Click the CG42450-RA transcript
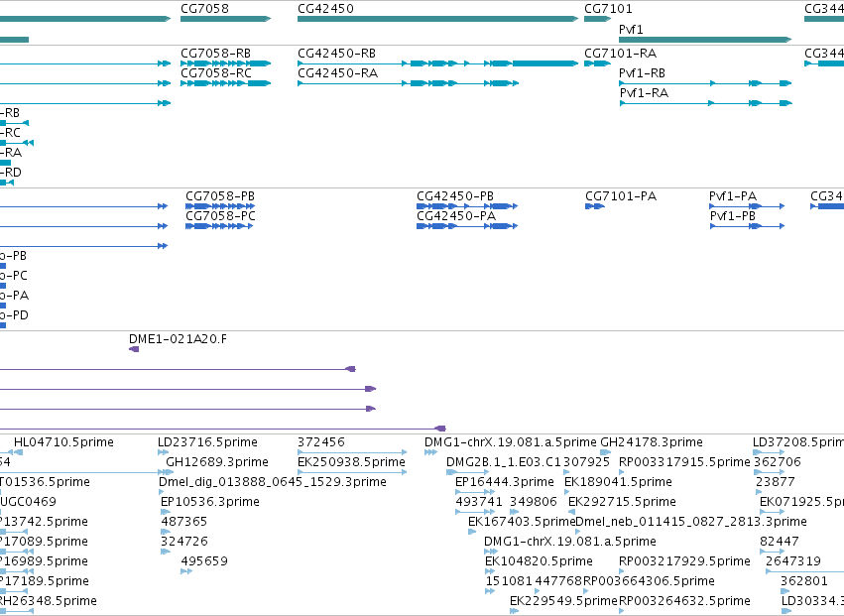Image resolution: width=844 pixels, height=616 pixels. pyautogui.click(x=408, y=83)
